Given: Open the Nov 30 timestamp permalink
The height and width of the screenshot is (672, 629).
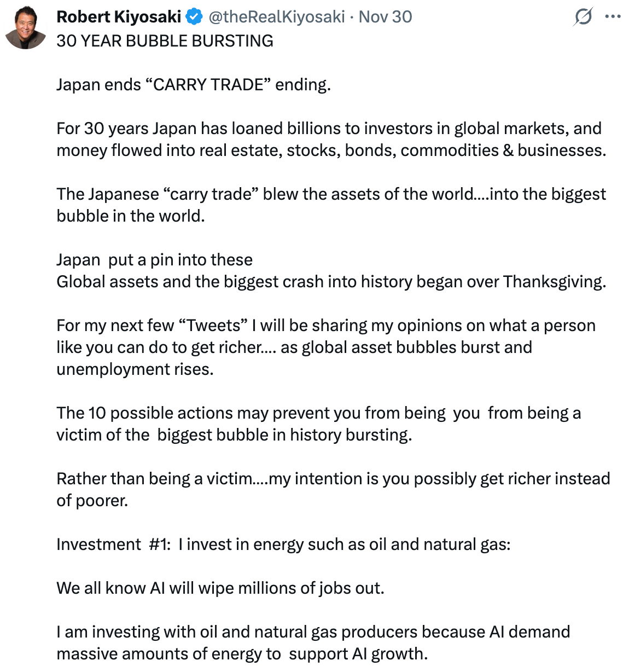Looking at the screenshot, I should [x=385, y=17].
